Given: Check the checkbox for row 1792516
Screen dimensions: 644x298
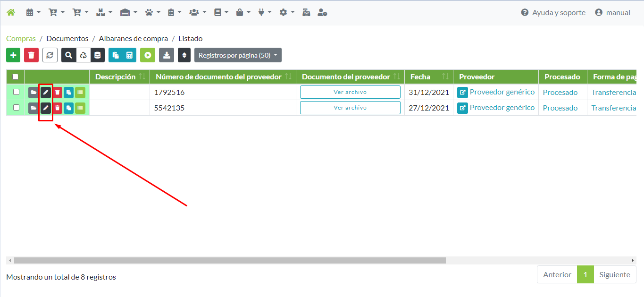Looking at the screenshot, I should click(x=16, y=92).
